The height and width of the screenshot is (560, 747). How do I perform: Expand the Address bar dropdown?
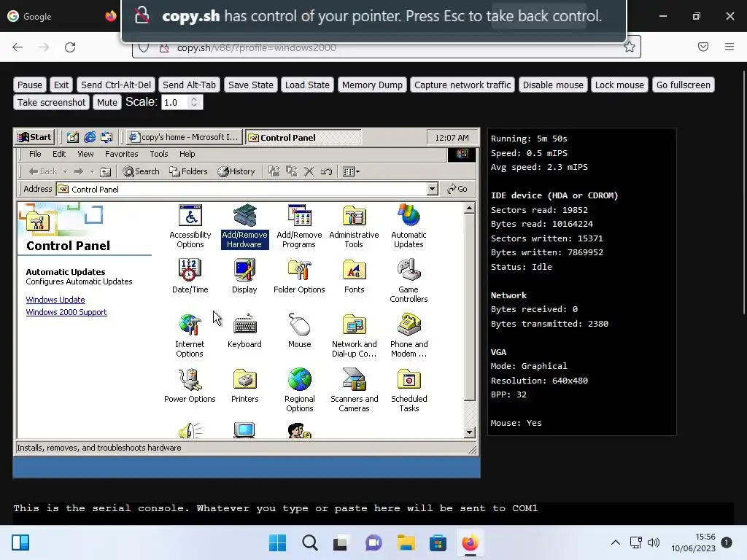pyautogui.click(x=432, y=189)
